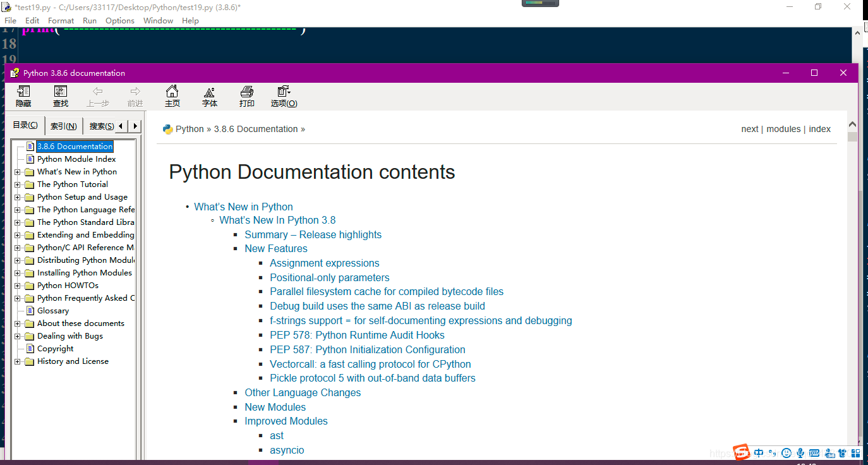Open Edit menu in IDLE
Image resolution: width=868 pixels, height=465 pixels.
pos(32,20)
